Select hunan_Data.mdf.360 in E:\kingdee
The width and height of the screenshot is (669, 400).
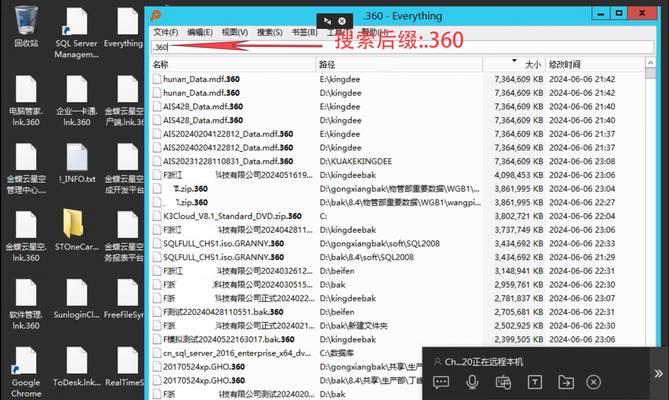201,79
